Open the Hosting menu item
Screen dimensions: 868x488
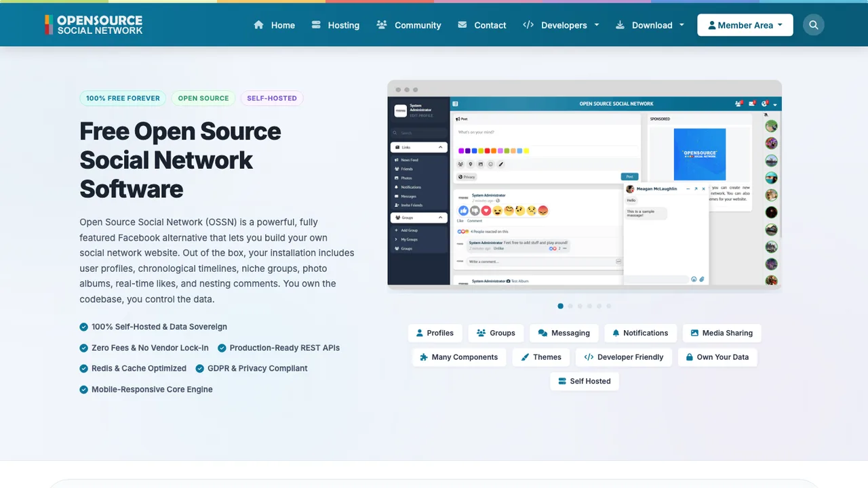coord(335,25)
